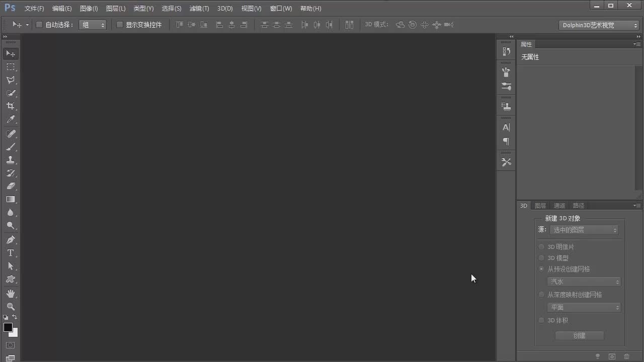Select the Clone Stamp tool

(11, 160)
